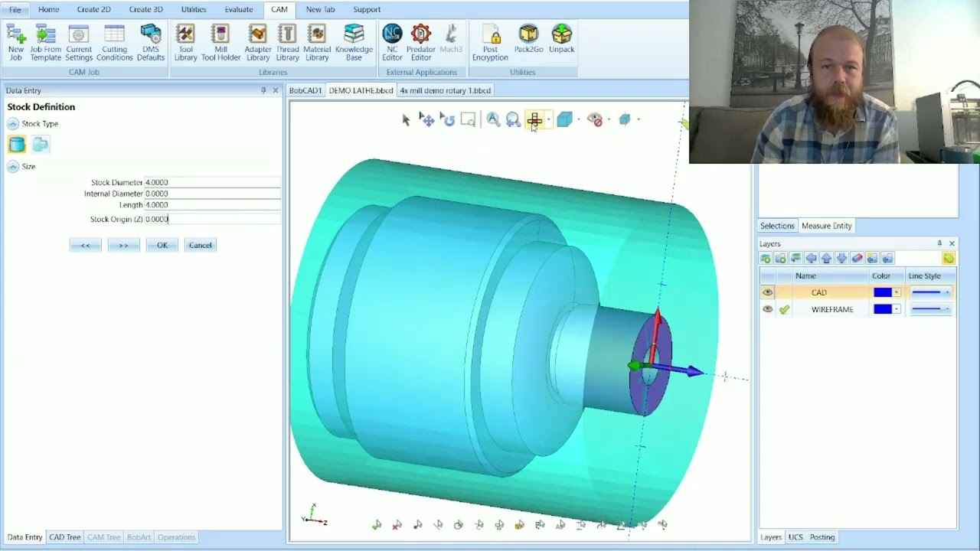Viewport: 980px width, 551px height.
Task: Open the File menu
Action: [15, 10]
